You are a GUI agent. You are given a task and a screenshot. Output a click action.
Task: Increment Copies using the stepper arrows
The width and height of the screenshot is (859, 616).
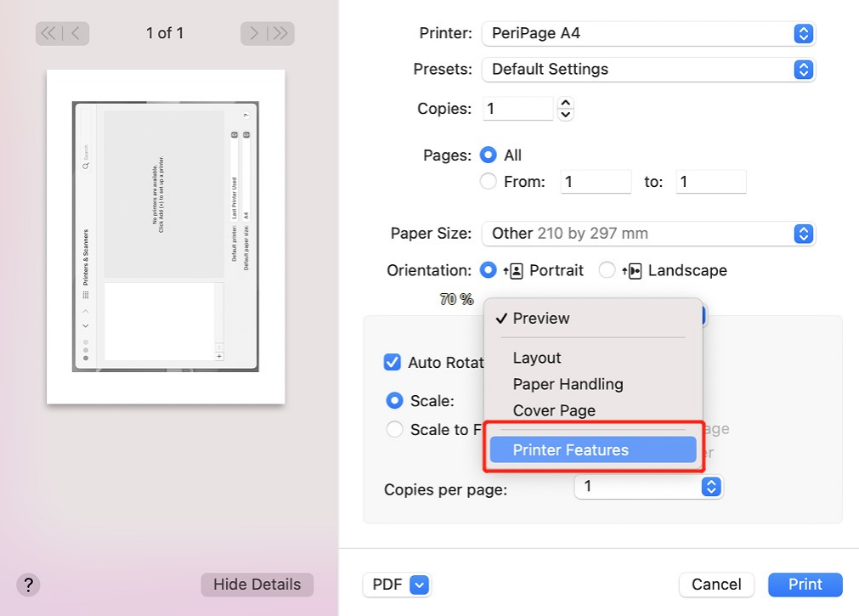point(565,103)
